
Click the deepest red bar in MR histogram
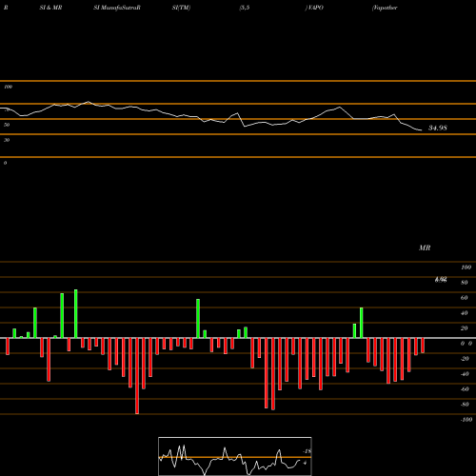tap(137, 376)
